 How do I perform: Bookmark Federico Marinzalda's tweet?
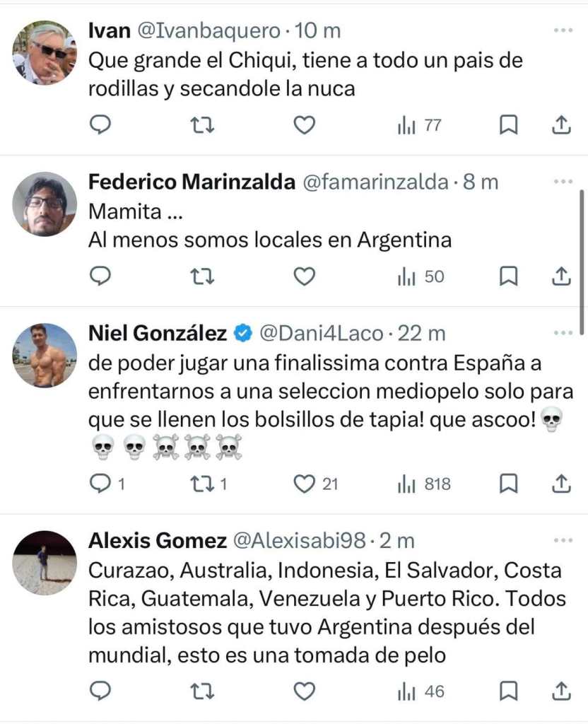point(508,276)
